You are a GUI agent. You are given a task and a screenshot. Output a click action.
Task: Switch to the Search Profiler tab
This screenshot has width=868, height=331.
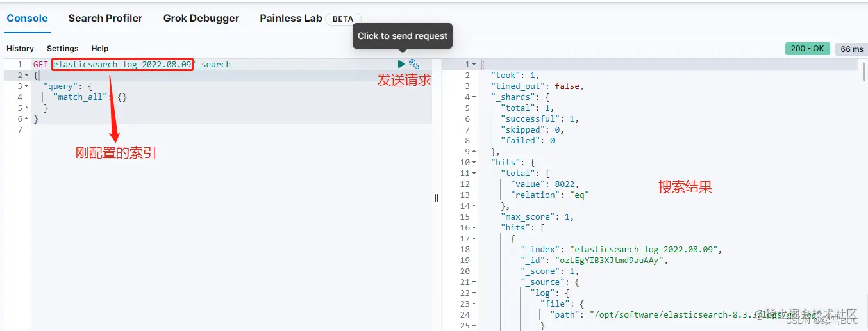tap(106, 19)
